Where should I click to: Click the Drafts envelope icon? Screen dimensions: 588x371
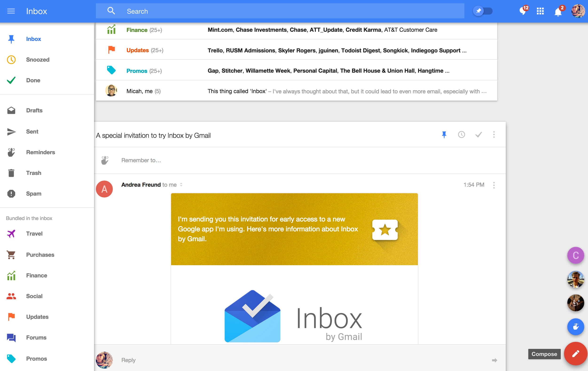pos(11,111)
